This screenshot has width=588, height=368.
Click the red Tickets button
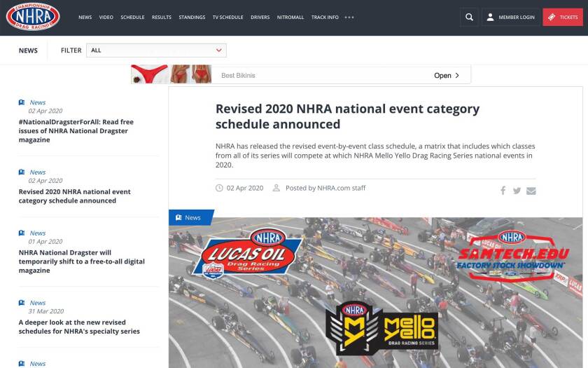pos(563,18)
